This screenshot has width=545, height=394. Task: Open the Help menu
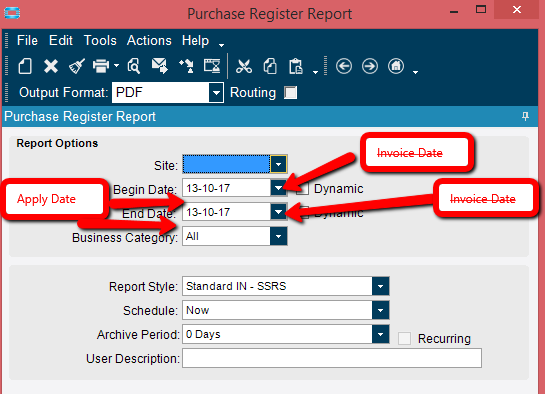195,41
